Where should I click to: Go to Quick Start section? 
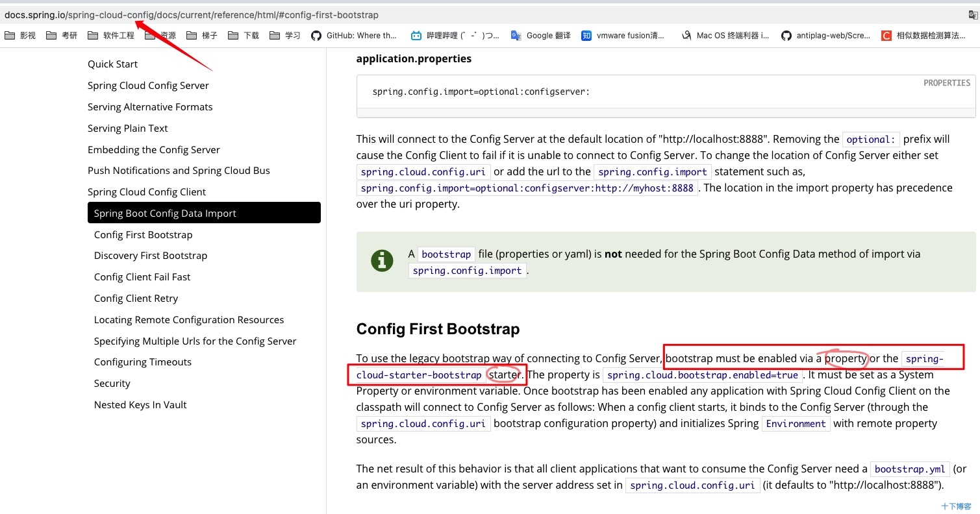click(113, 64)
